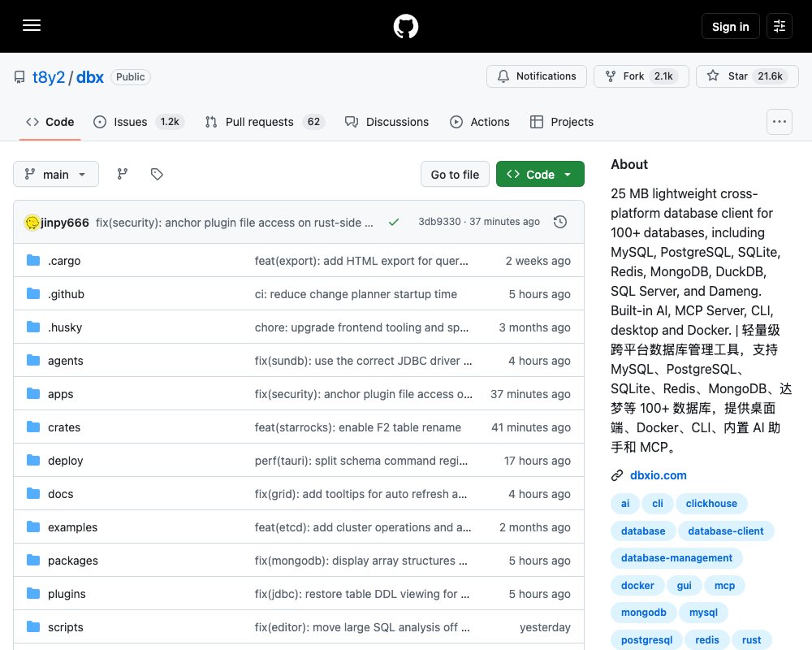The height and width of the screenshot is (650, 812).
Task: Open commit 'ci: reduce change planner startup time'
Action: pos(356,294)
